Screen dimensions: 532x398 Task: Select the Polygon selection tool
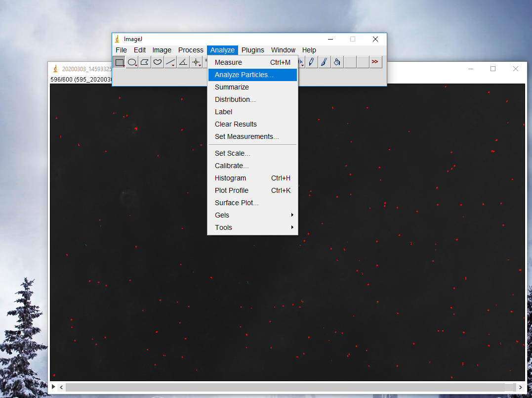[145, 62]
